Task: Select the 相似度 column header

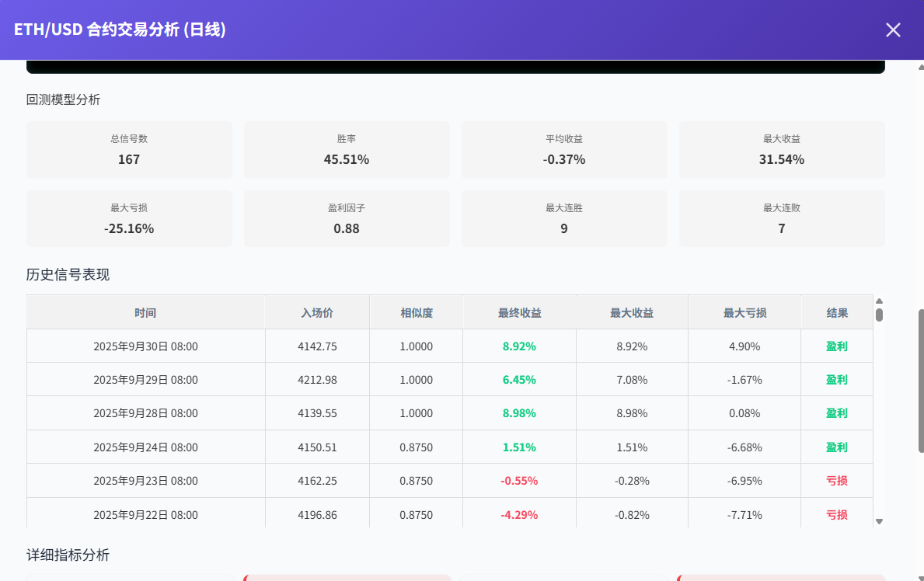Action: tap(417, 313)
